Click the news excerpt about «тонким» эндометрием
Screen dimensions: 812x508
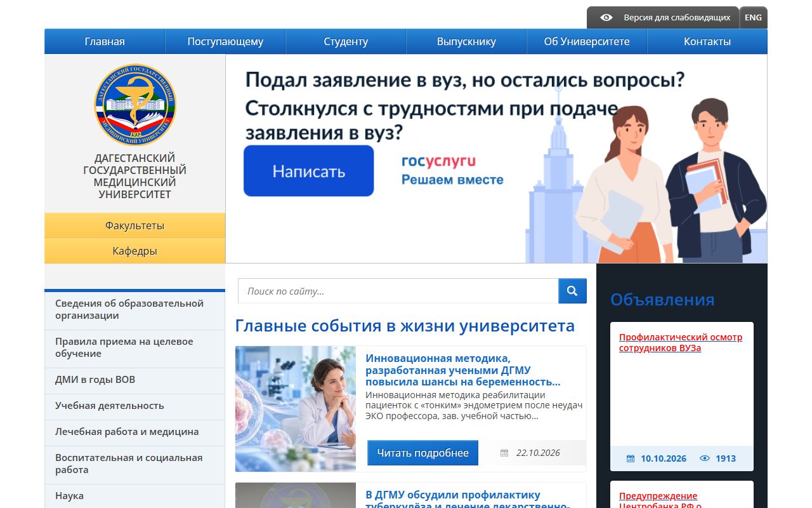[474, 406]
